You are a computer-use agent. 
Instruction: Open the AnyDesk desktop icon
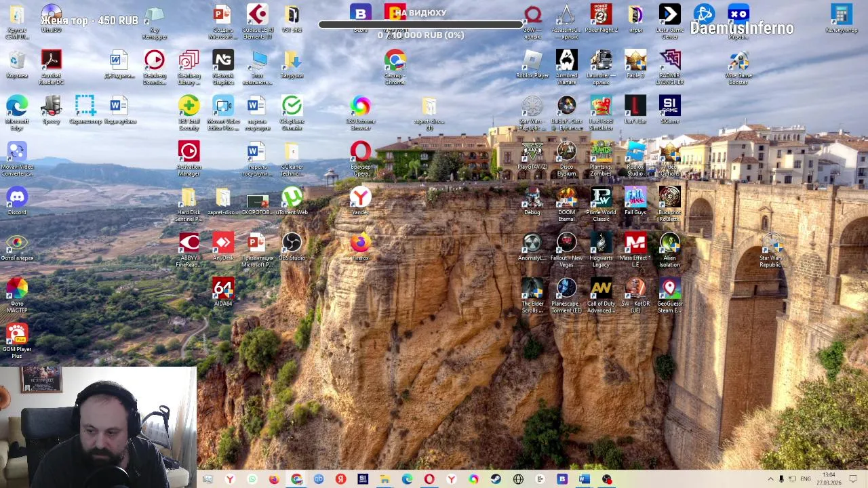click(223, 247)
